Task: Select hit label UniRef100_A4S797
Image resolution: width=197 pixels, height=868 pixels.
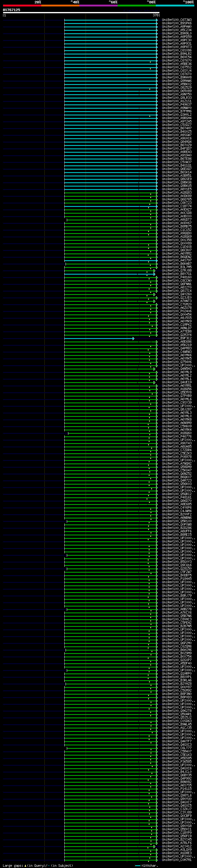Action: point(177,260)
